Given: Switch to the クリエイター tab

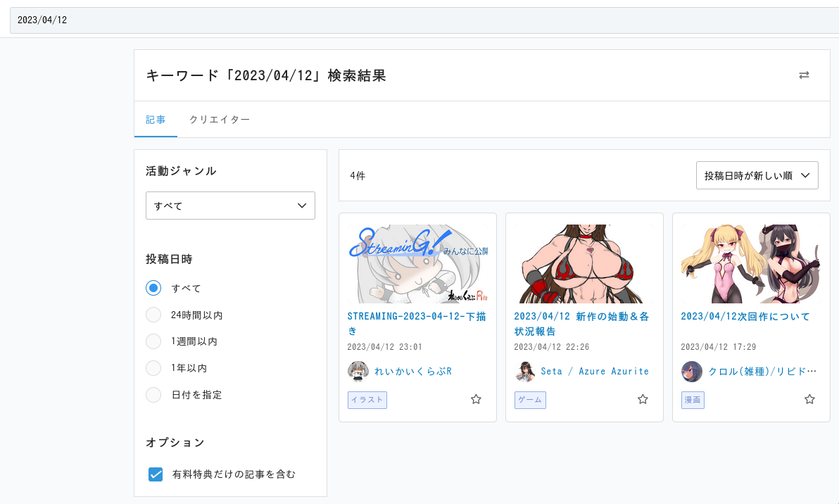Looking at the screenshot, I should [x=220, y=120].
